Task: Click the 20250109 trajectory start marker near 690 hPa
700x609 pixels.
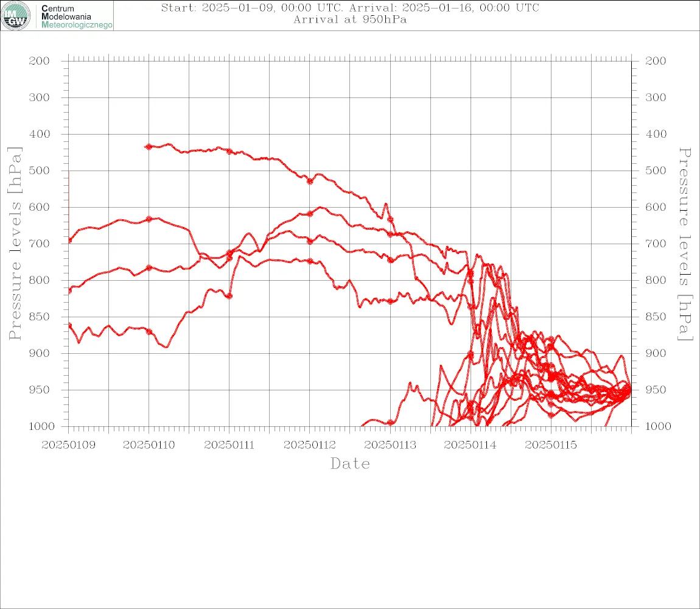Action: click(x=69, y=241)
